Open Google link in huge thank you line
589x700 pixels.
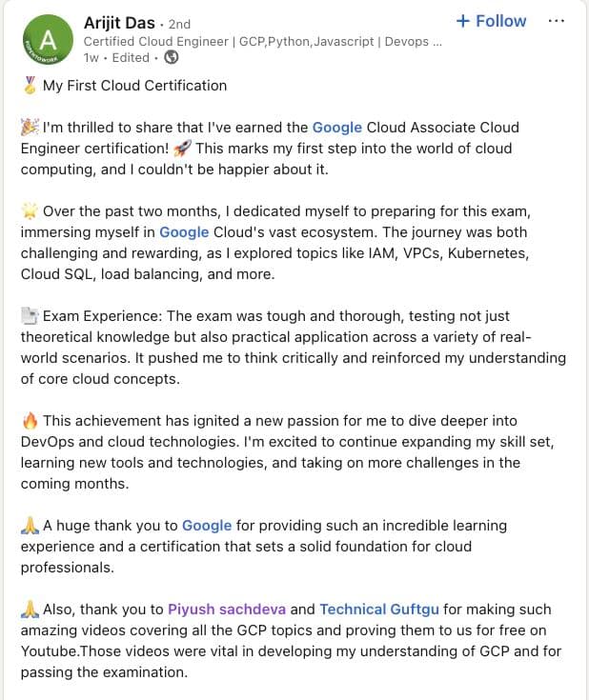point(207,526)
